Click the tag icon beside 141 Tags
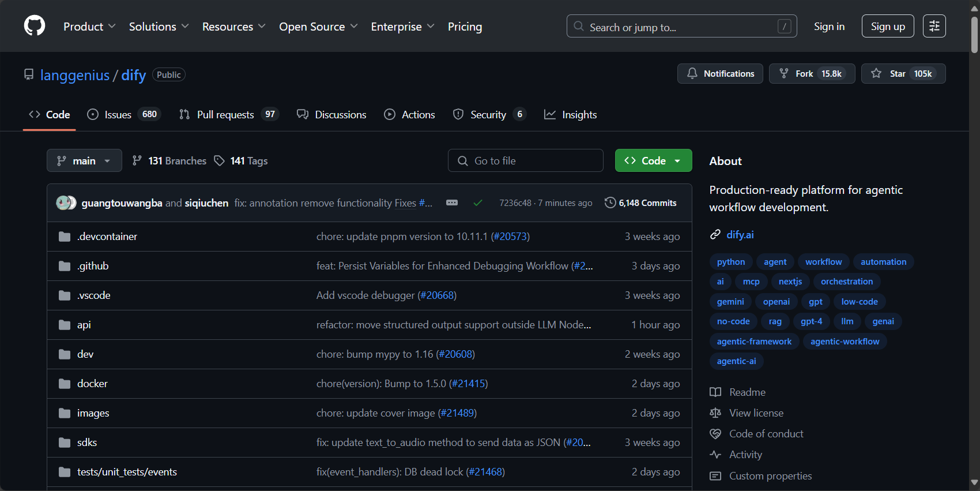The height and width of the screenshot is (491, 980). point(219,160)
